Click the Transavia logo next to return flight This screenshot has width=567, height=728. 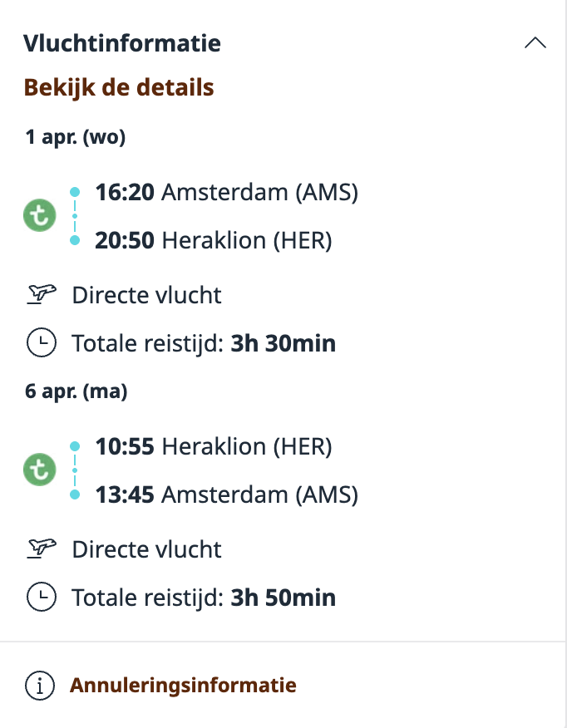point(39,469)
